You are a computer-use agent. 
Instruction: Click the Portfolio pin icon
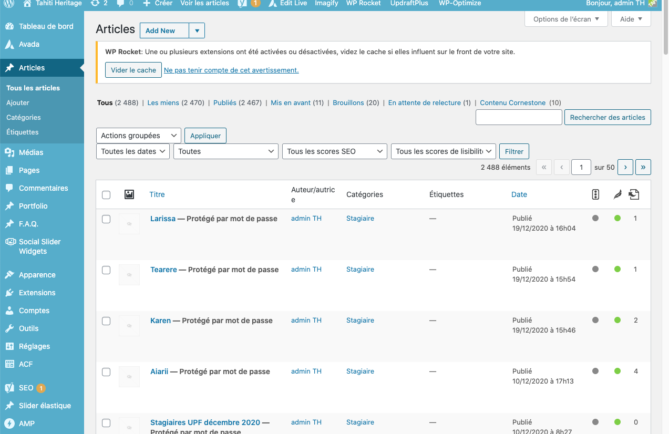[9, 206]
